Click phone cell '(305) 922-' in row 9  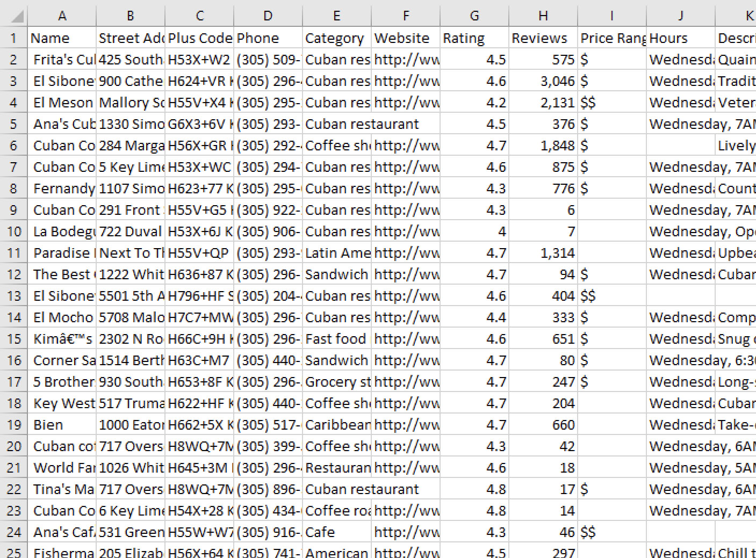268,210
